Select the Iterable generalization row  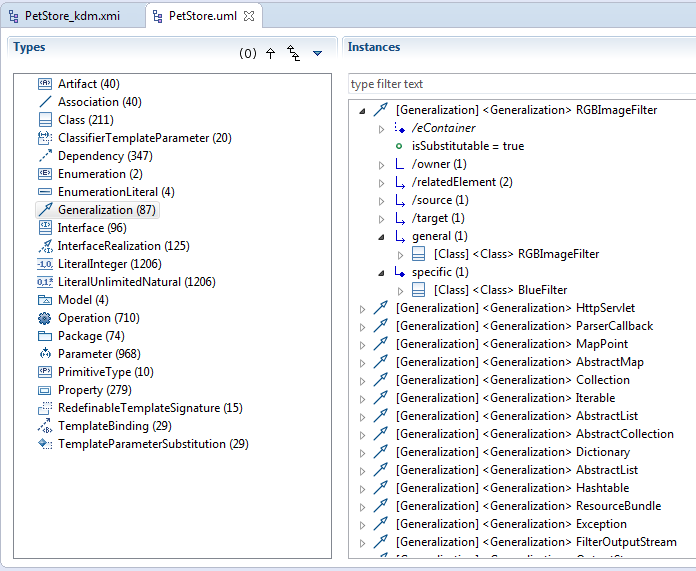click(506, 398)
